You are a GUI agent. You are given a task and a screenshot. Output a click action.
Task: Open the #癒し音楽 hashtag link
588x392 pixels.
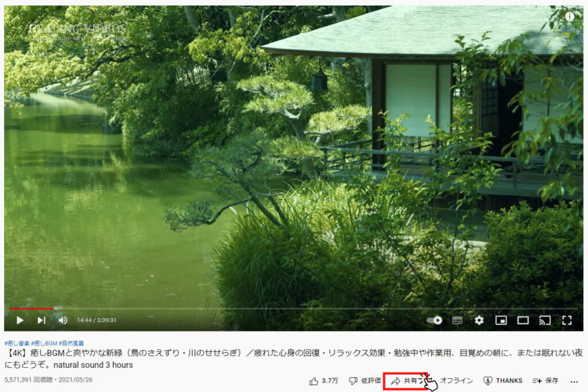pos(17,343)
